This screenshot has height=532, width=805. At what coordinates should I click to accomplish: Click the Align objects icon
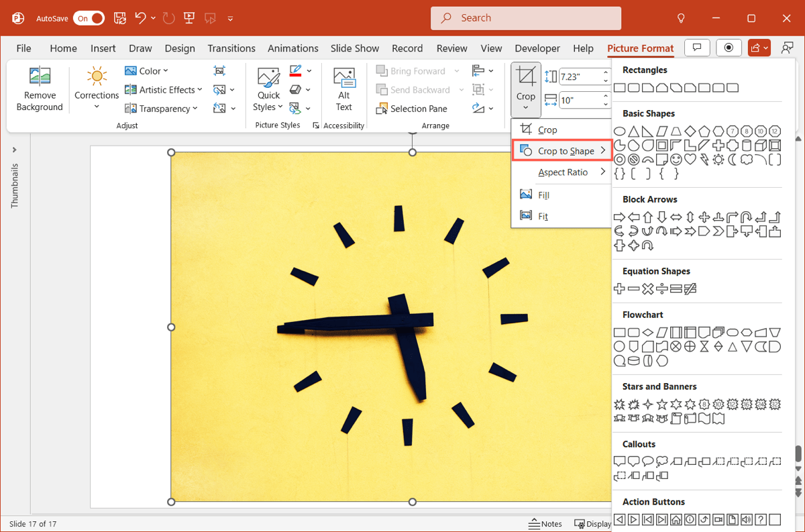pos(478,70)
